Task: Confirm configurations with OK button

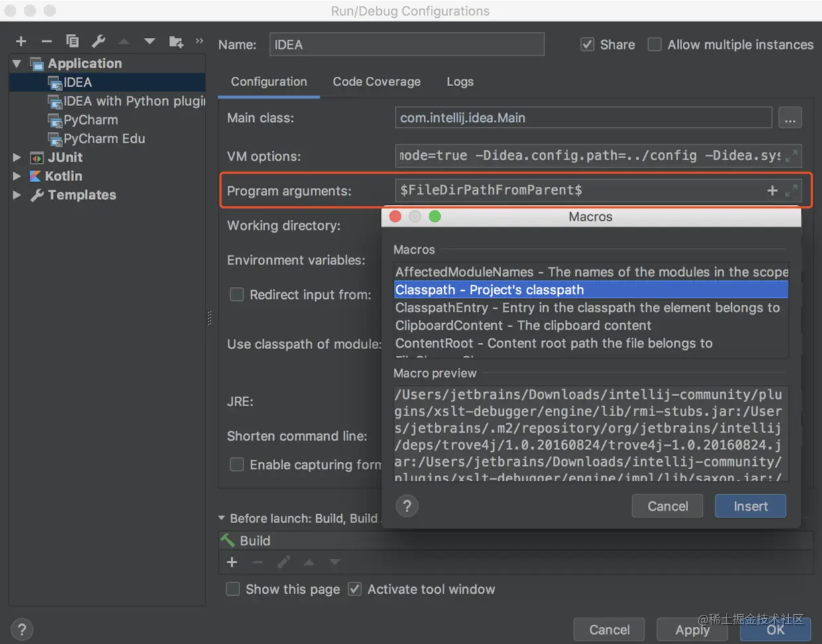Action: coord(776,629)
